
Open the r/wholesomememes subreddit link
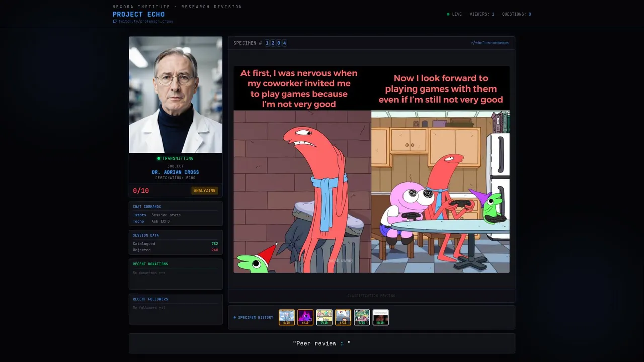click(x=490, y=43)
